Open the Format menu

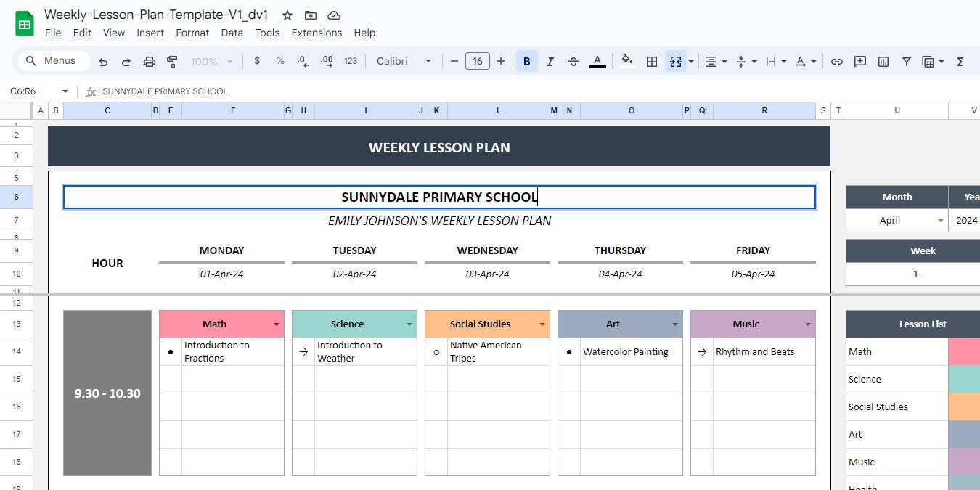(x=192, y=33)
